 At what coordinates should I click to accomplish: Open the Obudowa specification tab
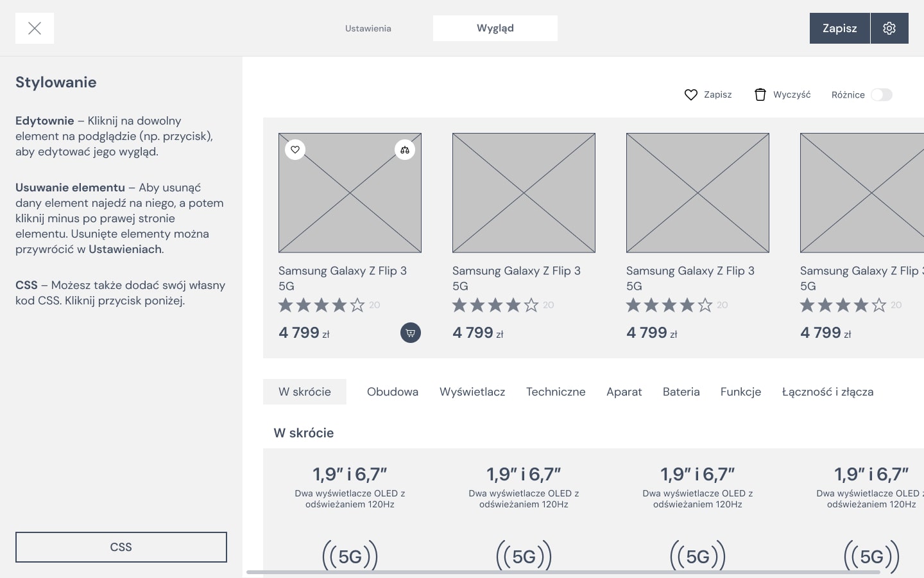[392, 392]
